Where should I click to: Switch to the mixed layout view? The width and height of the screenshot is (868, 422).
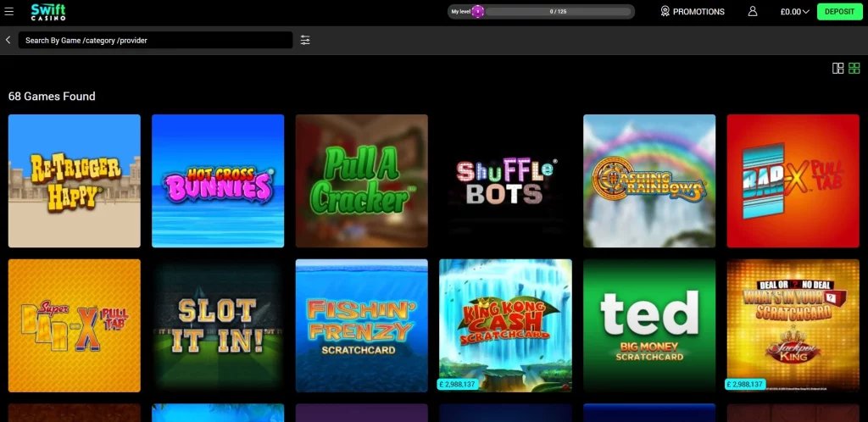pyautogui.click(x=838, y=68)
